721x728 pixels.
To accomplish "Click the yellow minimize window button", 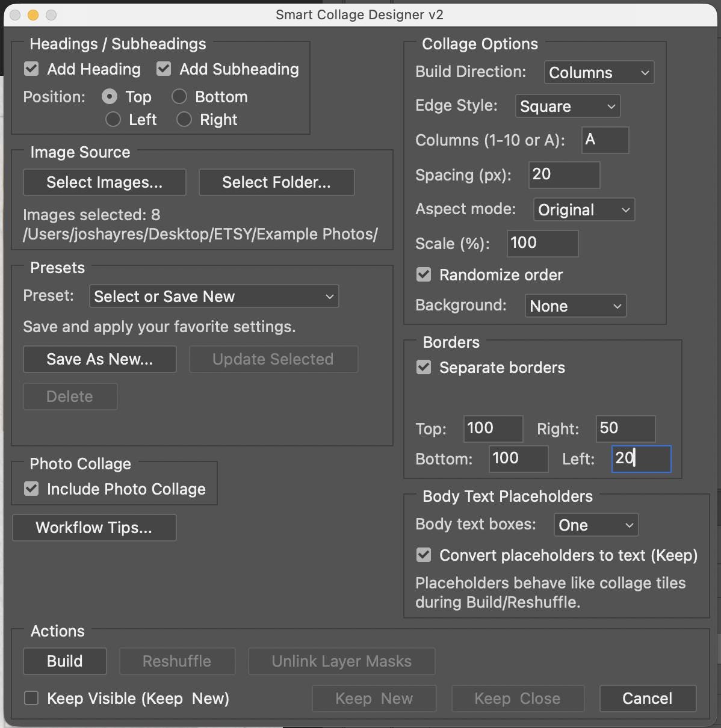I will [33, 15].
